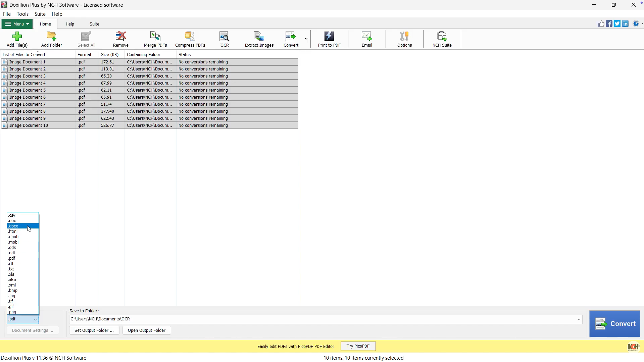Choose .bmp from the format list
Viewport: 644px width, 362px height.
coord(23,291)
